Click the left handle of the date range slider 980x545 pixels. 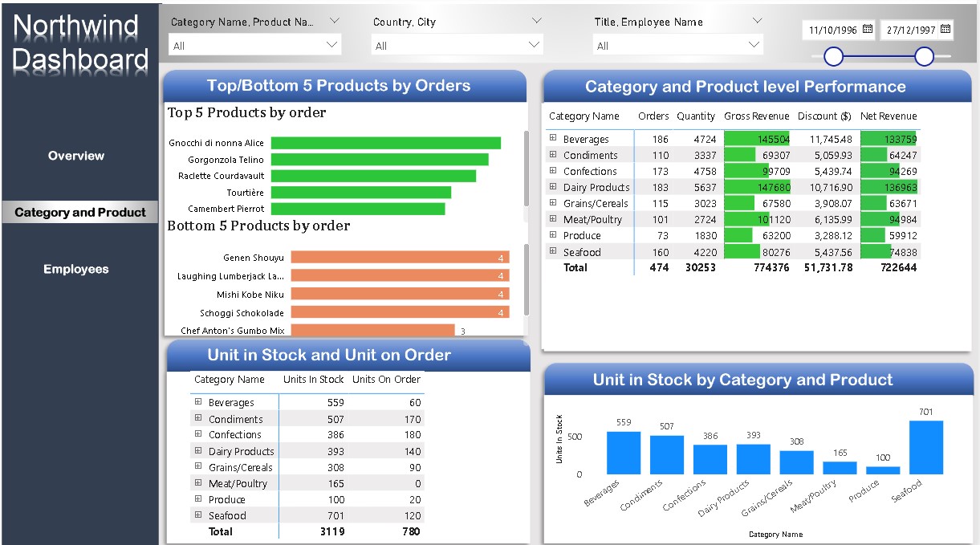[833, 57]
